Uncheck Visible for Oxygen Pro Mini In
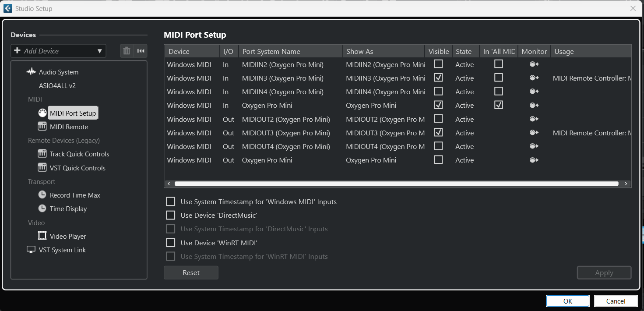The image size is (644, 311). (x=438, y=105)
